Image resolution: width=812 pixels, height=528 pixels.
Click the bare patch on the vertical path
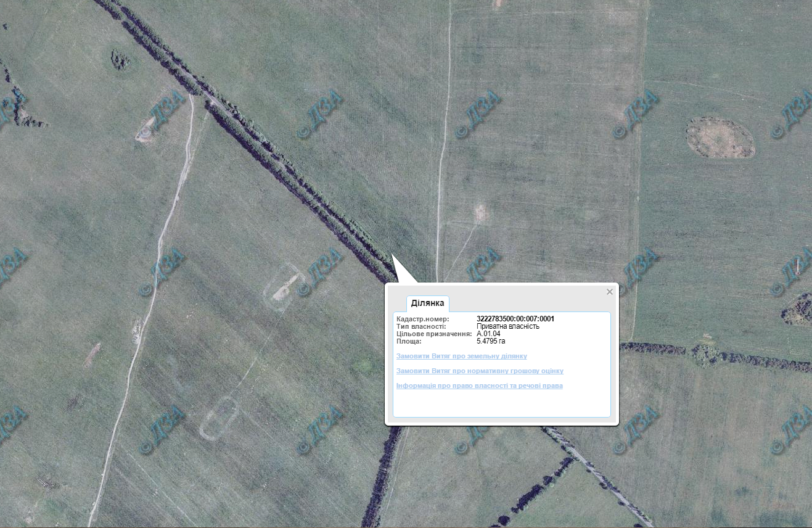[x=479, y=212]
